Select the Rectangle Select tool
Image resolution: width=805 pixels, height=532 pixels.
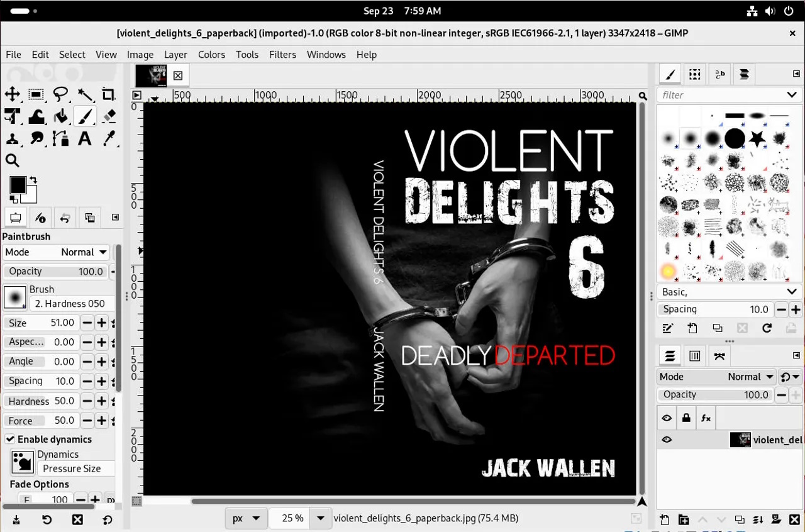click(36, 94)
